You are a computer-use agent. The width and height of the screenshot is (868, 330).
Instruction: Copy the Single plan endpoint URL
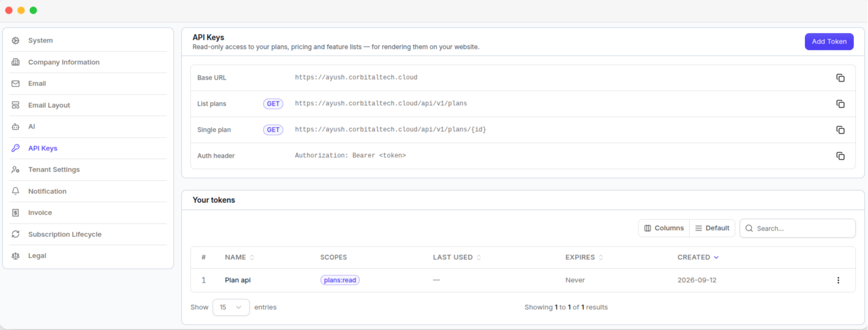[840, 130]
